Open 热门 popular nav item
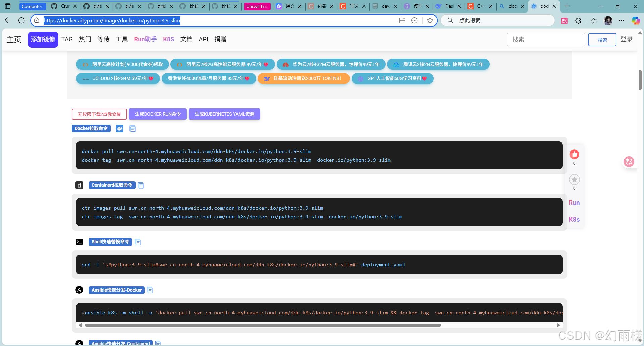 (x=85, y=39)
